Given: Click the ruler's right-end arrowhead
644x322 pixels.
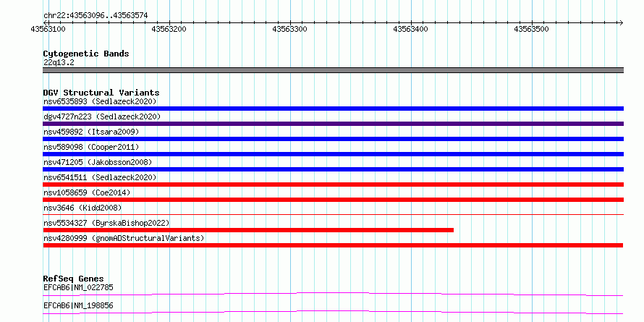Looking at the screenshot, I should [621, 22].
